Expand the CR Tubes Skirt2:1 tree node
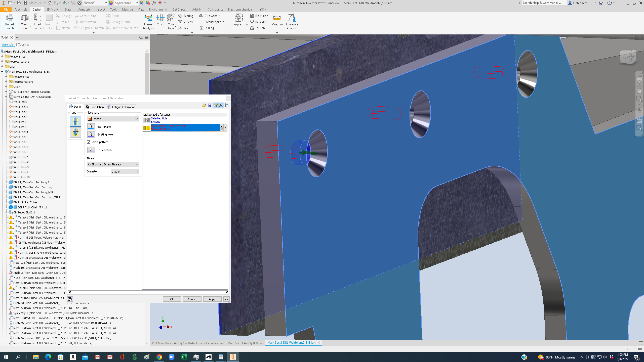The image size is (644, 362). tap(6, 212)
